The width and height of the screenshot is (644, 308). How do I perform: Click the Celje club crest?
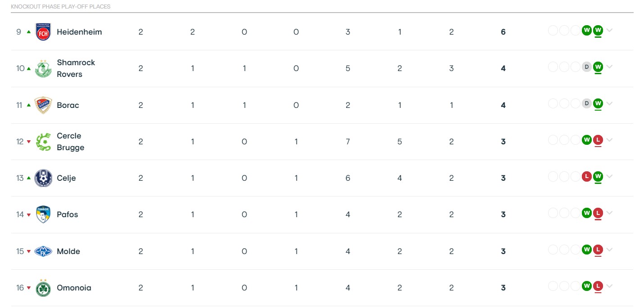[x=43, y=178]
